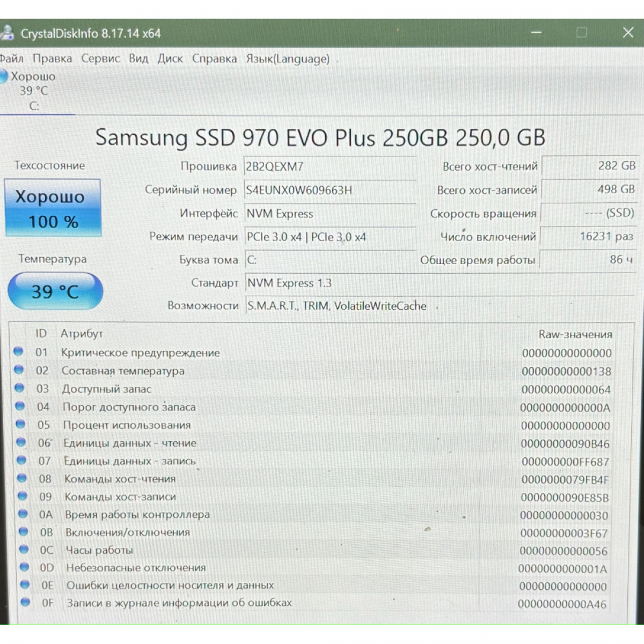Viewport: 644px width, 644px height.
Task: Select the Процент использования attribute text
Action: [127, 425]
